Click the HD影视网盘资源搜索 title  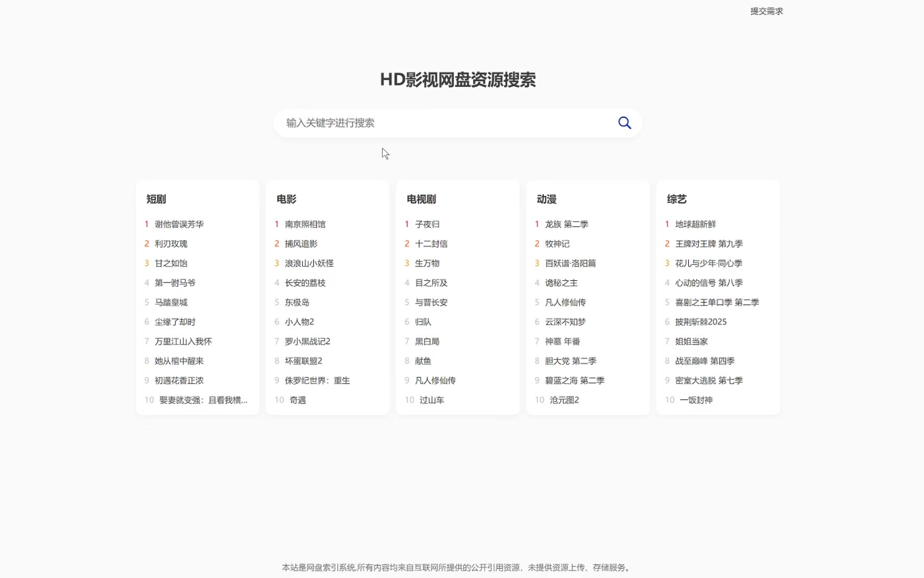458,80
